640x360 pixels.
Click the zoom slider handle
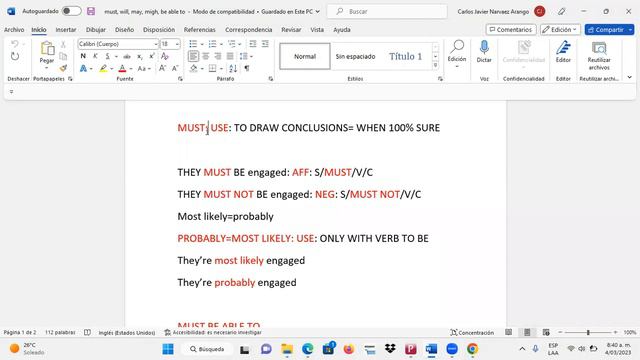pos(588,332)
